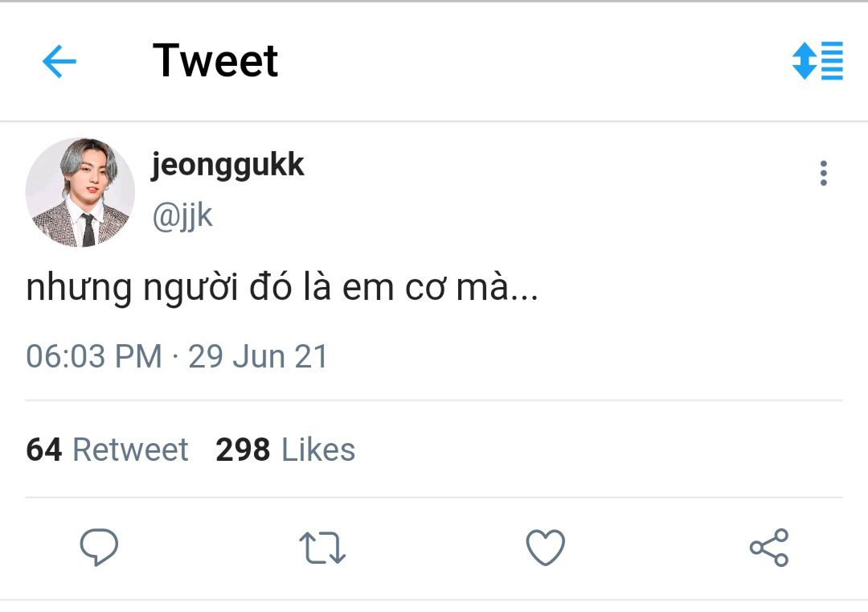Click the word "Retweet" label
The image size is (868, 612).
130,450
